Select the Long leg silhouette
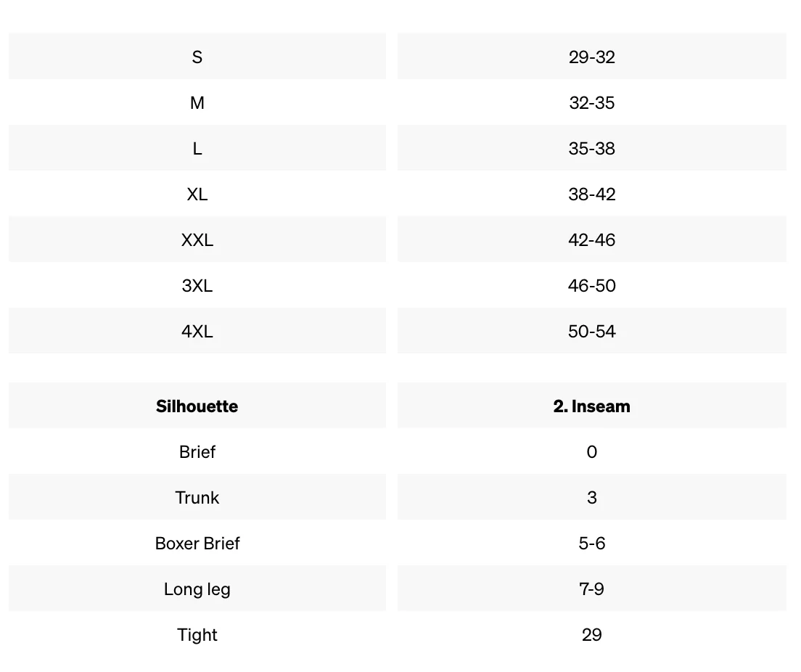The image size is (801, 672). 197,589
